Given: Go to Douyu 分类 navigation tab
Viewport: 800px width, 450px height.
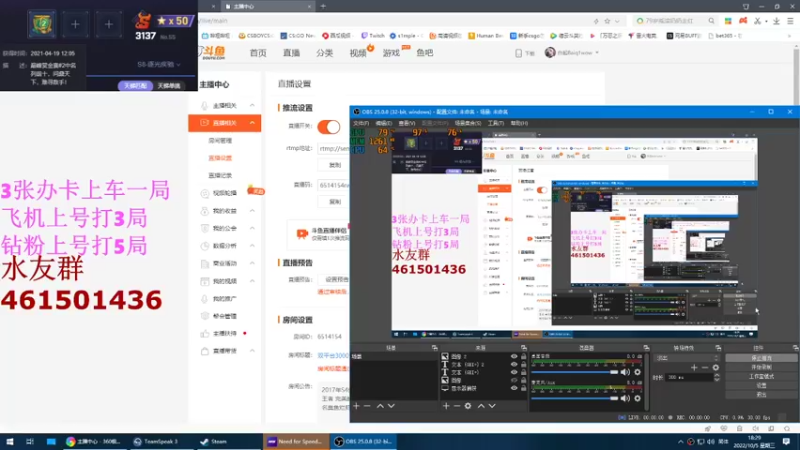Looking at the screenshot, I should 324,53.
